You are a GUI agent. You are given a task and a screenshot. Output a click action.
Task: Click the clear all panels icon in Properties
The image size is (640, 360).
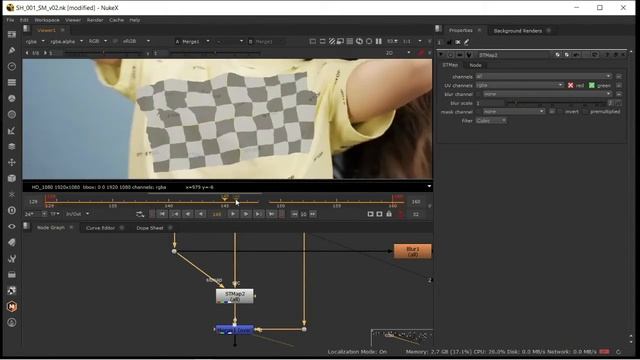458,42
